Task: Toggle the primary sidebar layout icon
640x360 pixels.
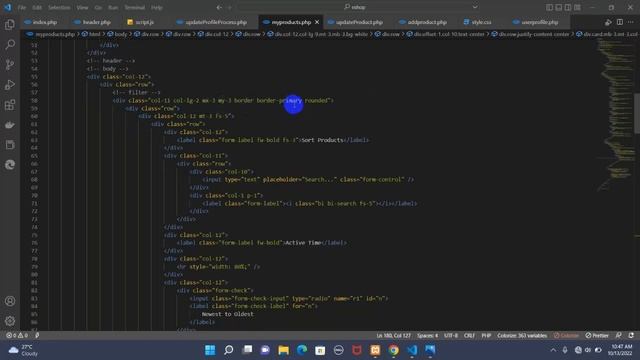Action: (x=549, y=7)
